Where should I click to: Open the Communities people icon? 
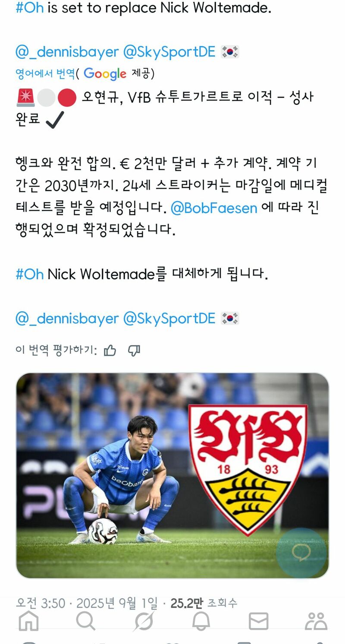(316, 622)
